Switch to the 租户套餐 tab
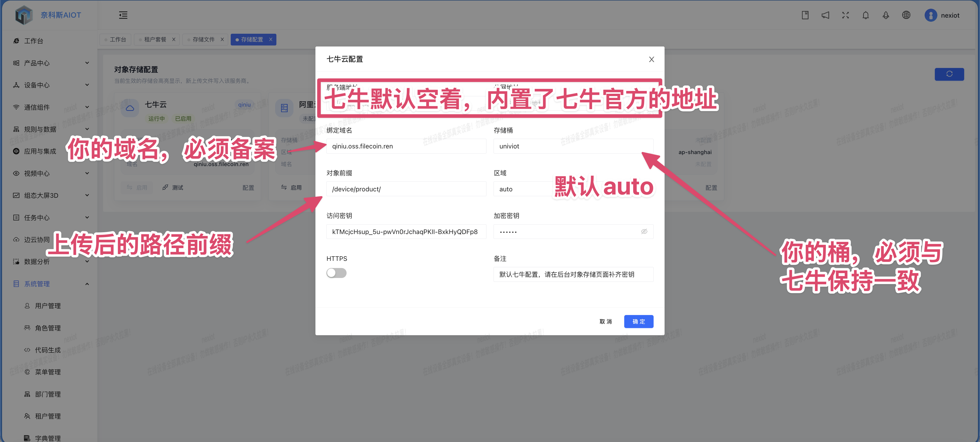Screen dimensions: 980x442 (155, 40)
